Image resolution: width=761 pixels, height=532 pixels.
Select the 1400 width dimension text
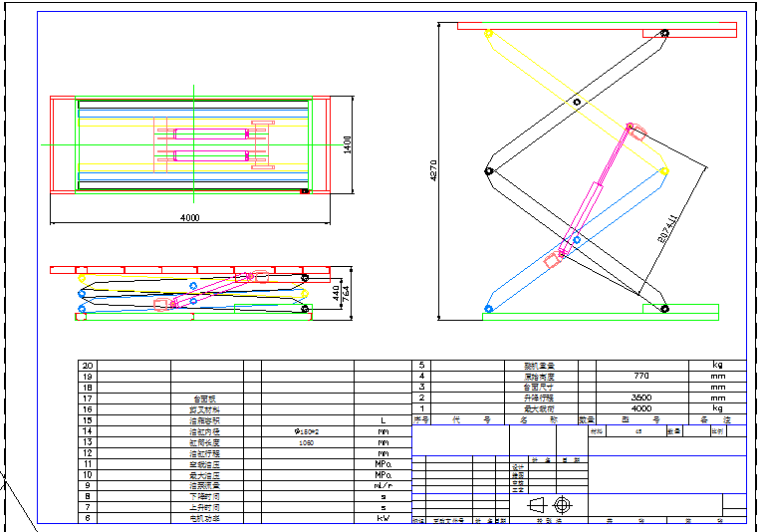(x=347, y=144)
